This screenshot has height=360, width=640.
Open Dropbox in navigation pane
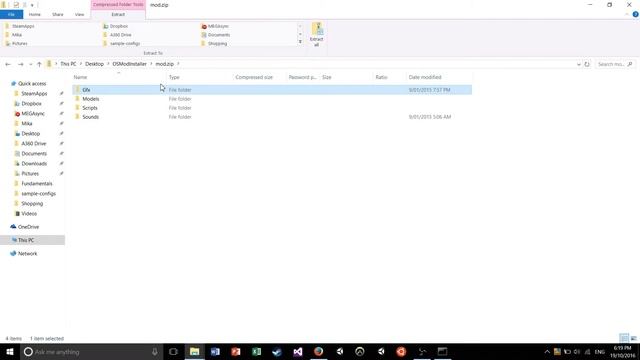pyautogui.click(x=31, y=104)
